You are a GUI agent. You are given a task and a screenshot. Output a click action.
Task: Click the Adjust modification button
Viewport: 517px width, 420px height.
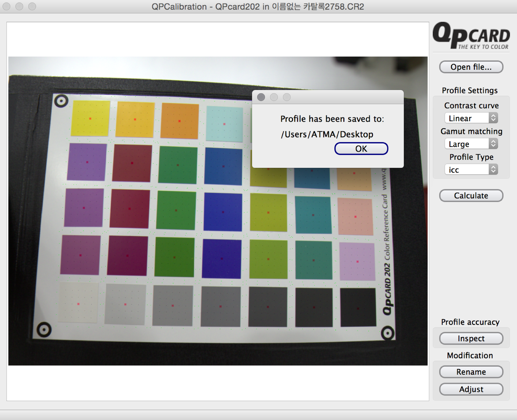pyautogui.click(x=471, y=389)
